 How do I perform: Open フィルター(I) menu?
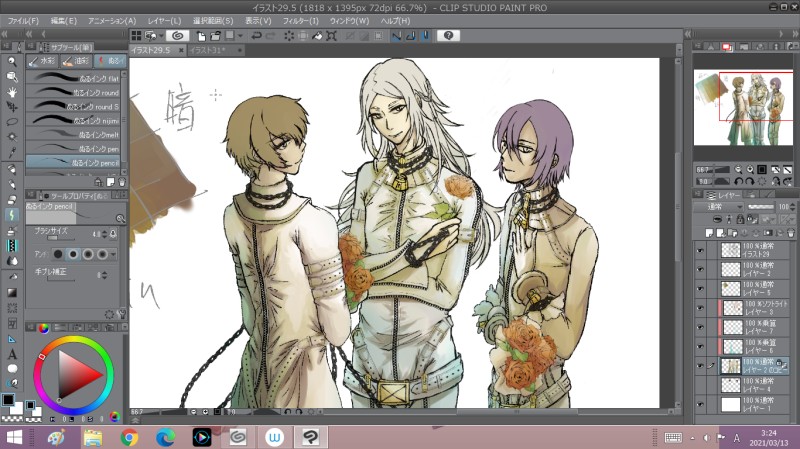coord(301,21)
